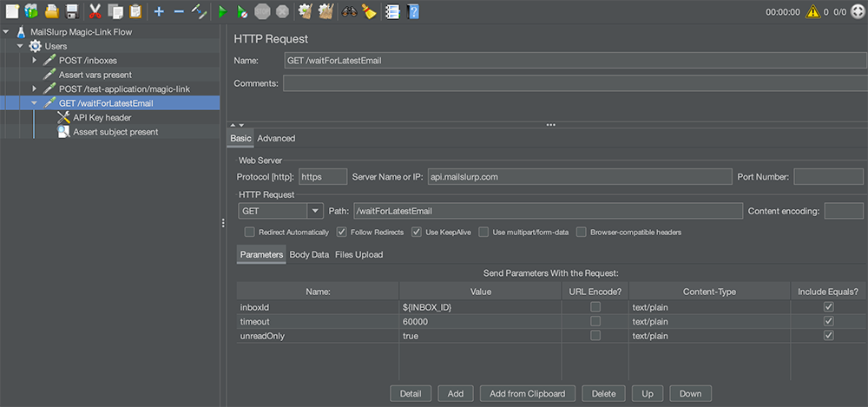Check Browser-compatible headers option
This screenshot has height=407, width=868.
(582, 232)
